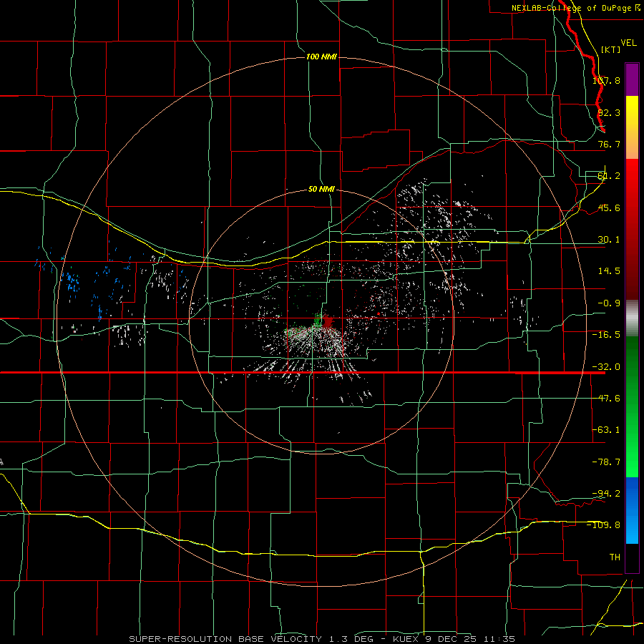Pick the red segment of the velocity scale
This screenshot has height=644, width=644.
(632, 229)
